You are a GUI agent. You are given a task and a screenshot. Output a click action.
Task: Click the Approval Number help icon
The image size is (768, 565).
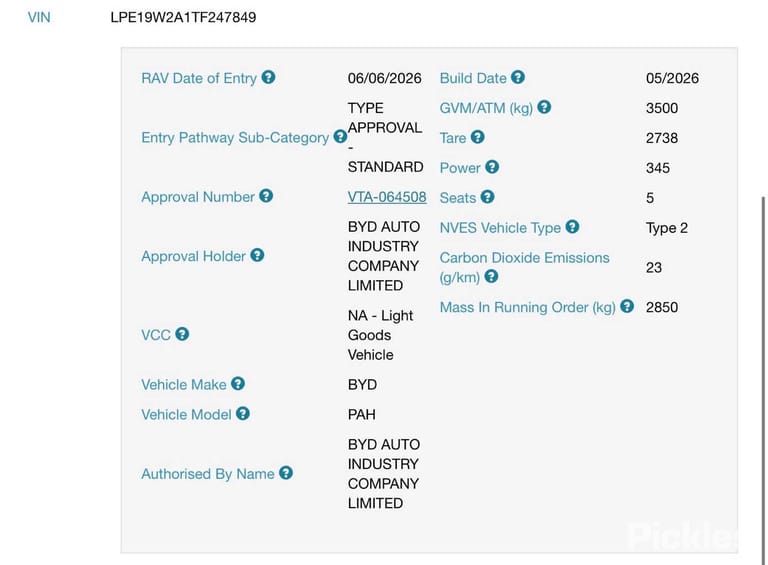click(x=266, y=196)
